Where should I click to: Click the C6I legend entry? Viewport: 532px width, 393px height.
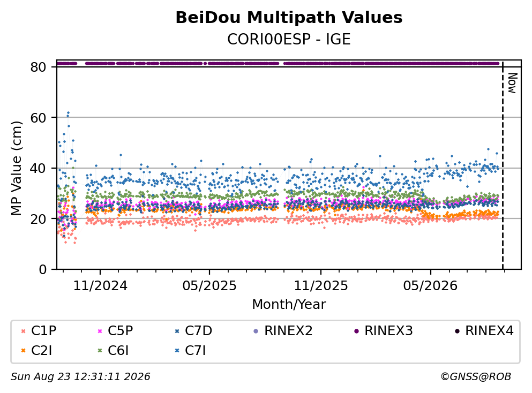[113, 350]
